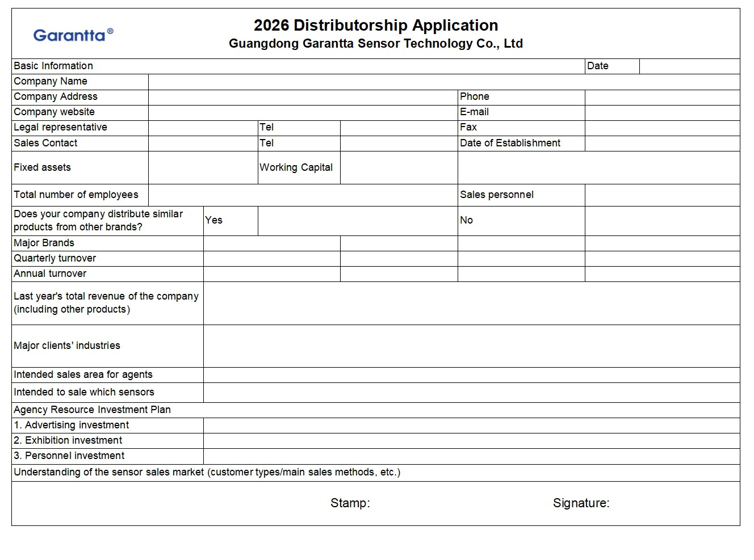
Task: Click the Company Name input cell
Action: 443,82
